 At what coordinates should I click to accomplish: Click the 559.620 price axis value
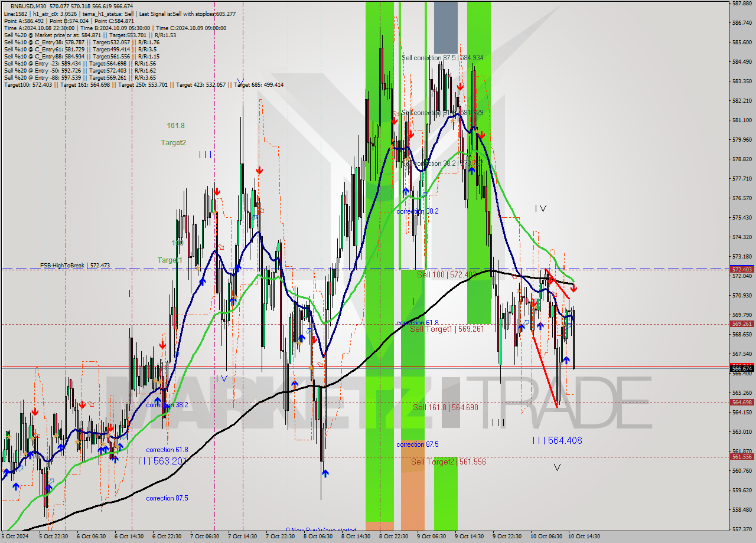(742, 490)
